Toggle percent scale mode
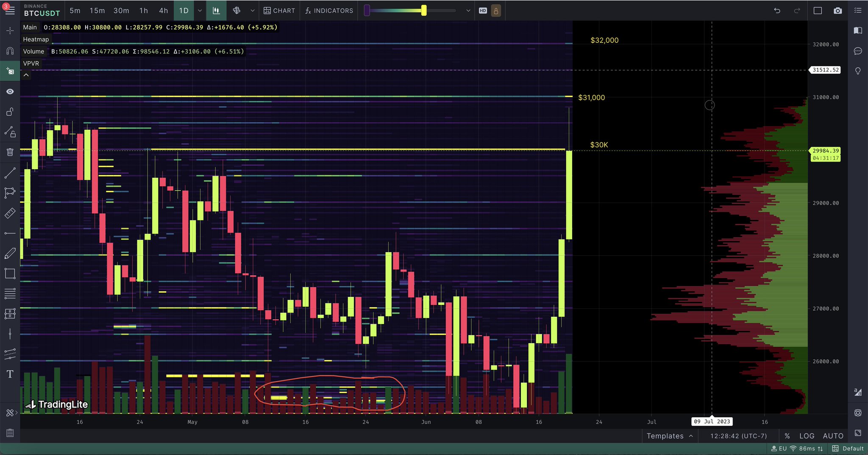The height and width of the screenshot is (455, 868). (787, 436)
